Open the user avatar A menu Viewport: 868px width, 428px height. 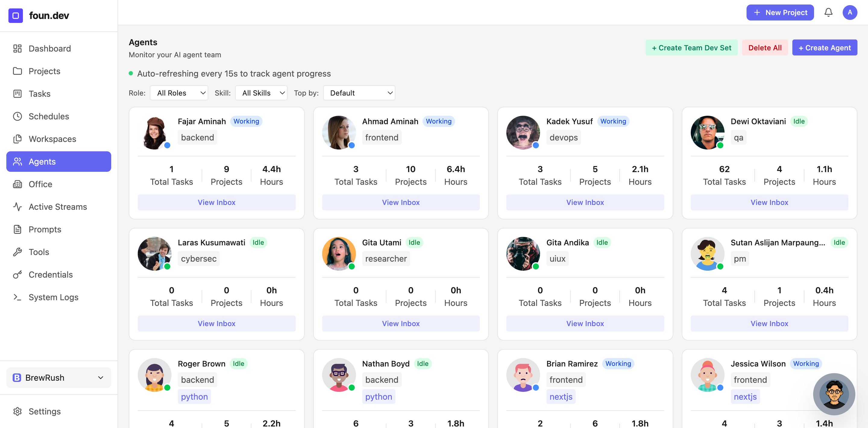850,12
